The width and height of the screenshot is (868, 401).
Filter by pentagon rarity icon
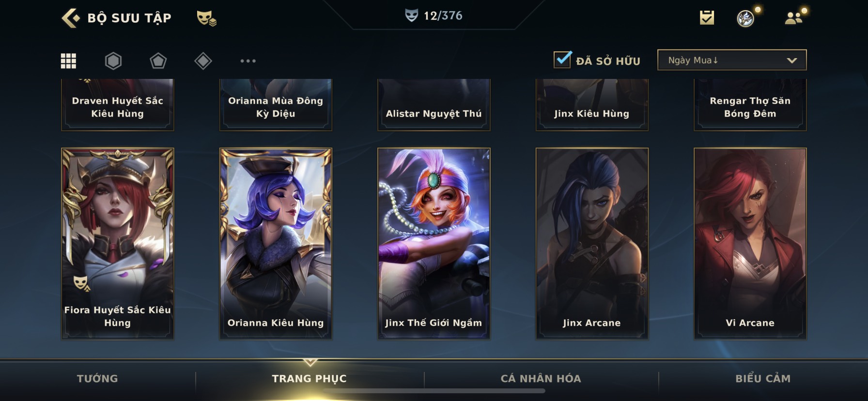coord(158,61)
